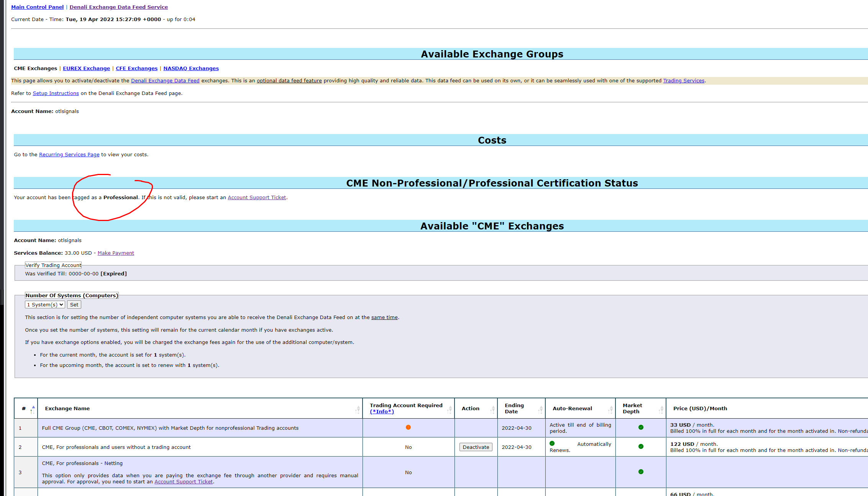Click the green Market Depth dot in row 3
This screenshot has height=496, width=868.
click(641, 472)
